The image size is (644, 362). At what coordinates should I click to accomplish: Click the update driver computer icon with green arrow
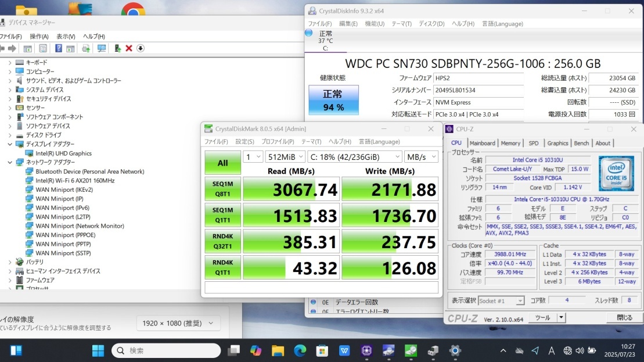[x=117, y=48]
